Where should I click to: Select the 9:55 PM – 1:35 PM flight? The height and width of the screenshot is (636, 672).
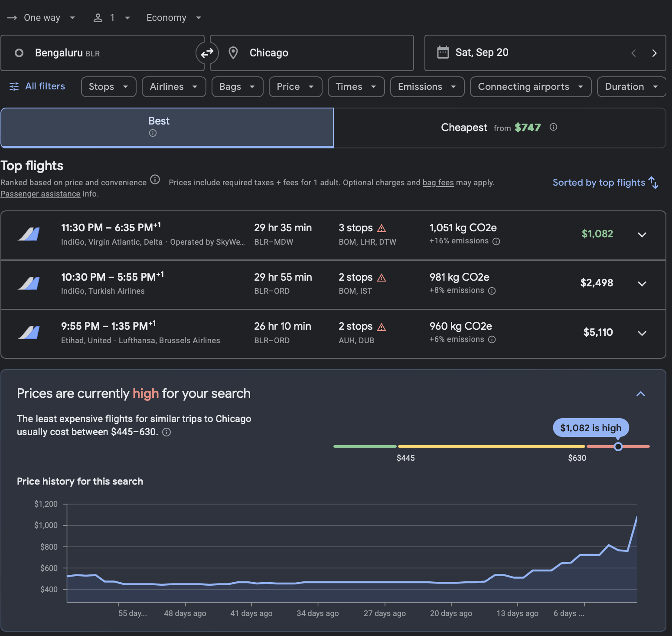[x=333, y=334]
